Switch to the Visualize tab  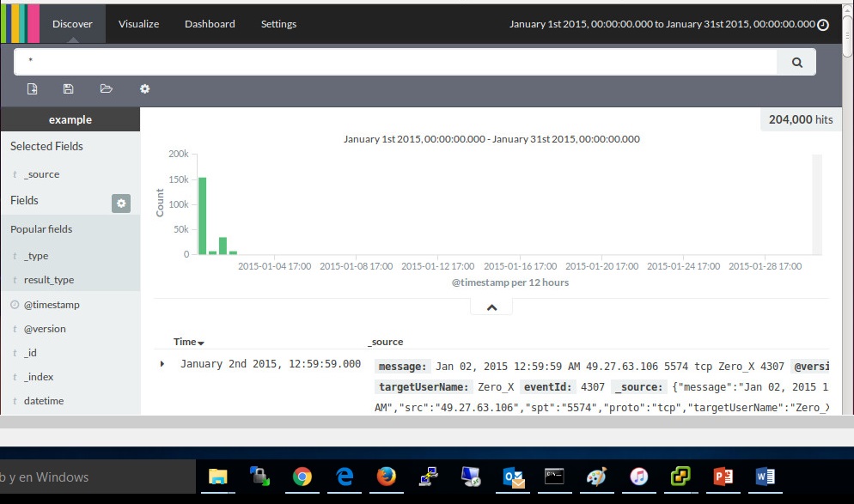click(138, 24)
